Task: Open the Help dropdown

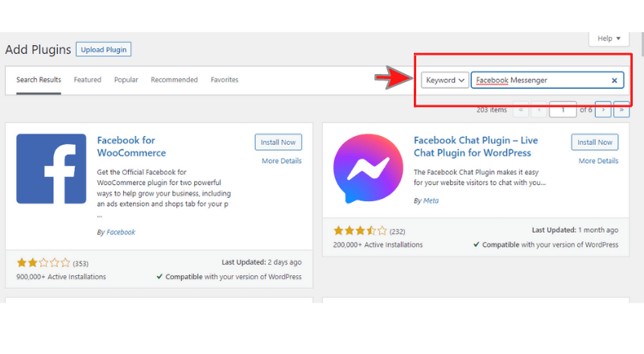Action: click(x=609, y=39)
